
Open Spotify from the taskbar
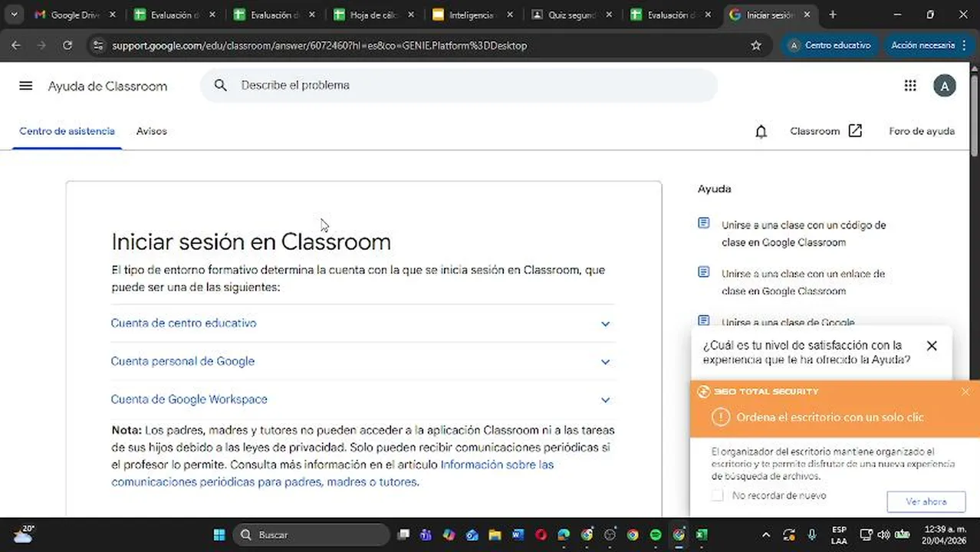coord(656,534)
